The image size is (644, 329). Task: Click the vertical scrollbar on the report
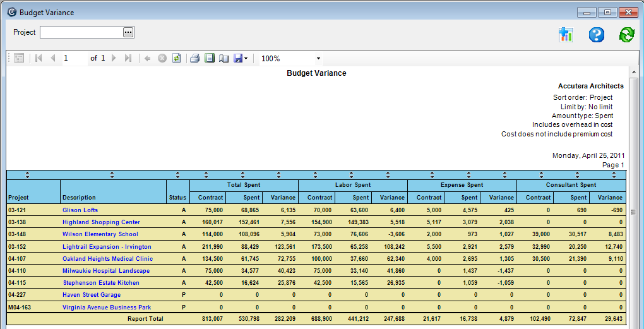(634, 212)
